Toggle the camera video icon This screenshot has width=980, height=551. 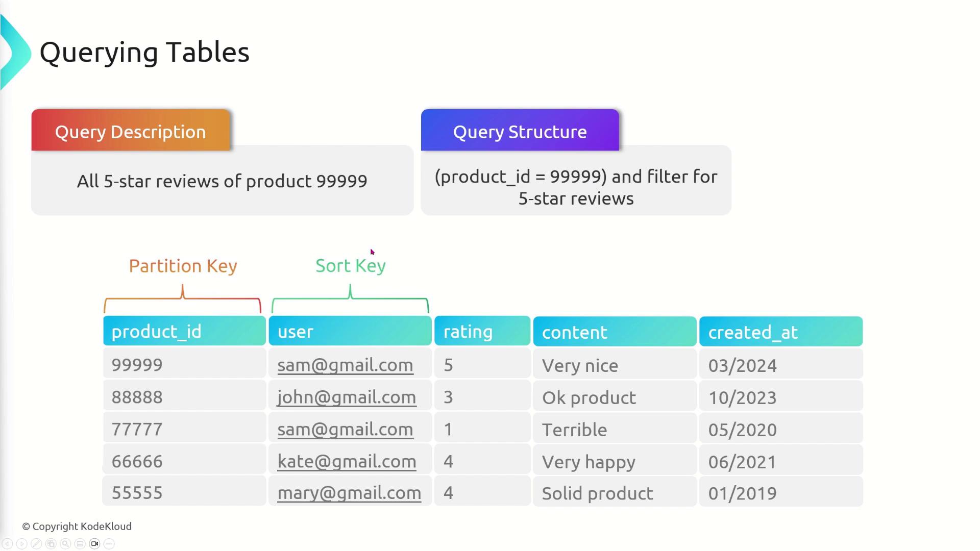point(94,544)
